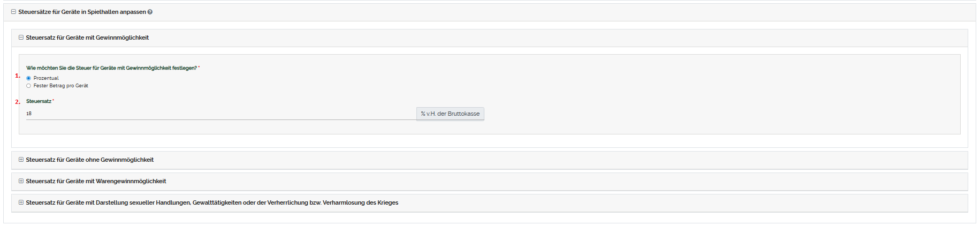The height and width of the screenshot is (225, 980).
Task: Collapse 'Steuersatz für Geräte mit Gewinnmöglichkeit' header
Action: tap(87, 37)
